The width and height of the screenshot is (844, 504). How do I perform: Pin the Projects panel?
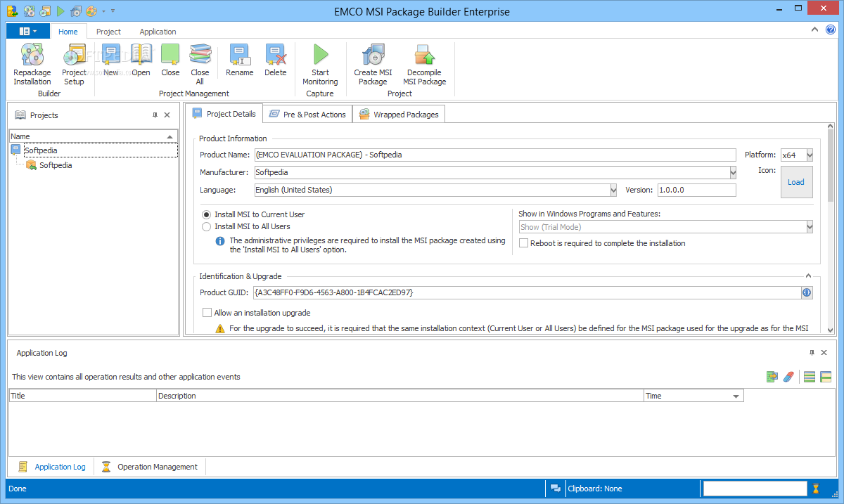[155, 115]
